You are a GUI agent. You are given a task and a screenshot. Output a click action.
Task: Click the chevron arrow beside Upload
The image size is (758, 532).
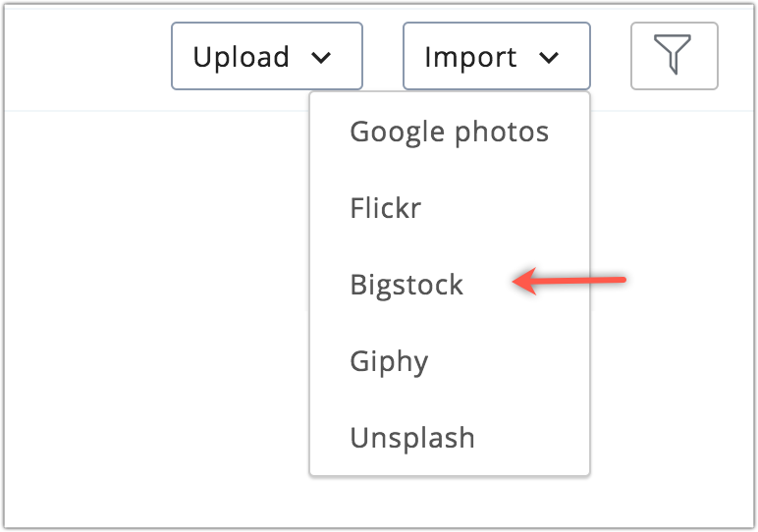pyautogui.click(x=321, y=58)
